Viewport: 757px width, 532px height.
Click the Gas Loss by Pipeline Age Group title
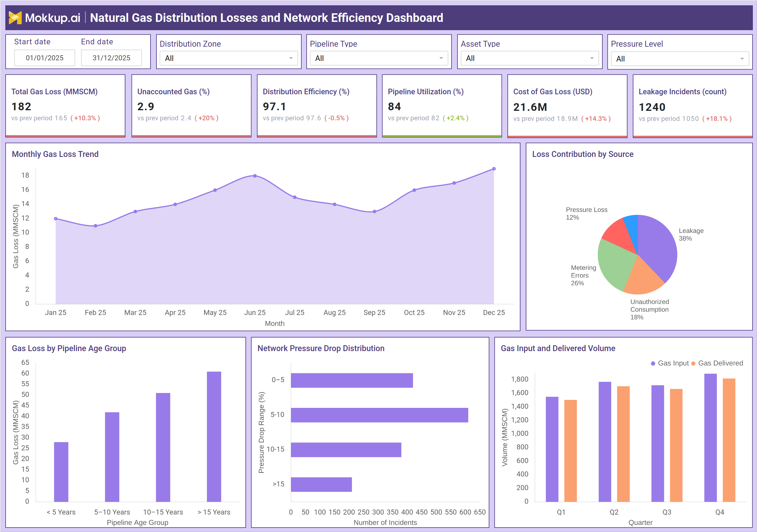click(x=69, y=348)
